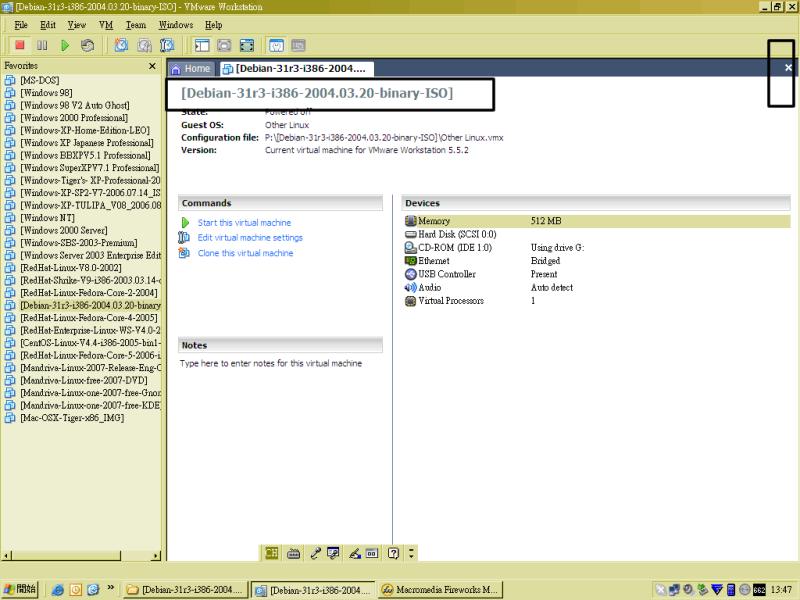The height and width of the screenshot is (600, 800).
Task: Open Internet Explorer from Quick Launch
Action: 58,590
